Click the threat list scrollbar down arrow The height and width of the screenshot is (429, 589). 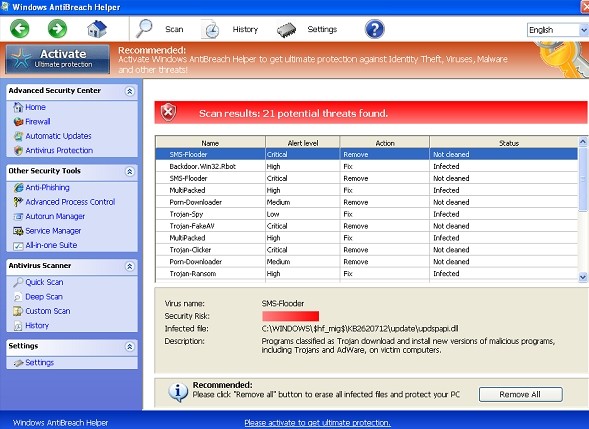583,277
